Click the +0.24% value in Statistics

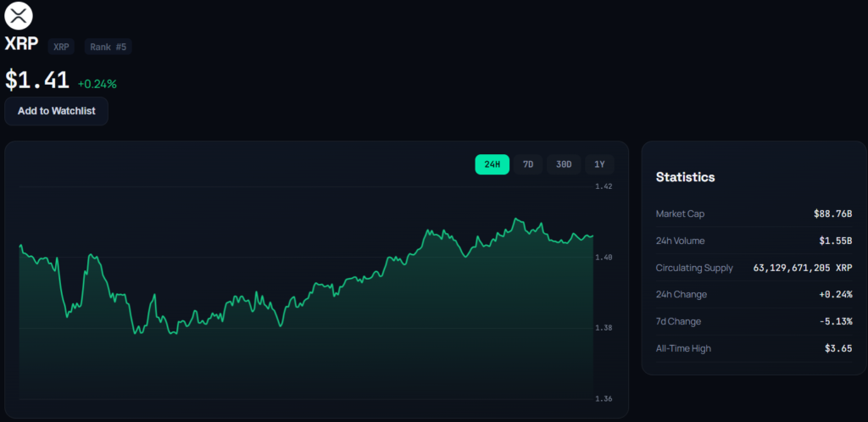click(836, 294)
